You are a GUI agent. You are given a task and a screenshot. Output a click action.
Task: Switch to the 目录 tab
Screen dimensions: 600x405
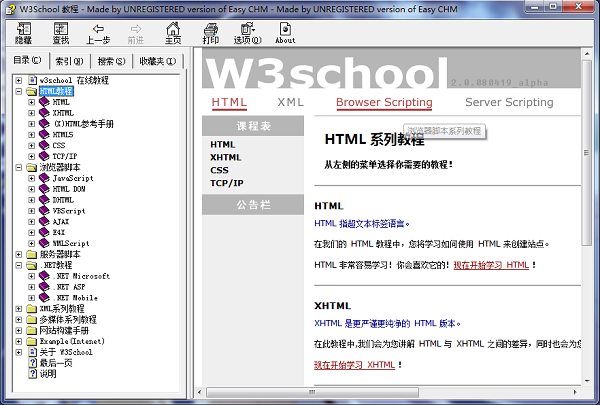(x=28, y=60)
